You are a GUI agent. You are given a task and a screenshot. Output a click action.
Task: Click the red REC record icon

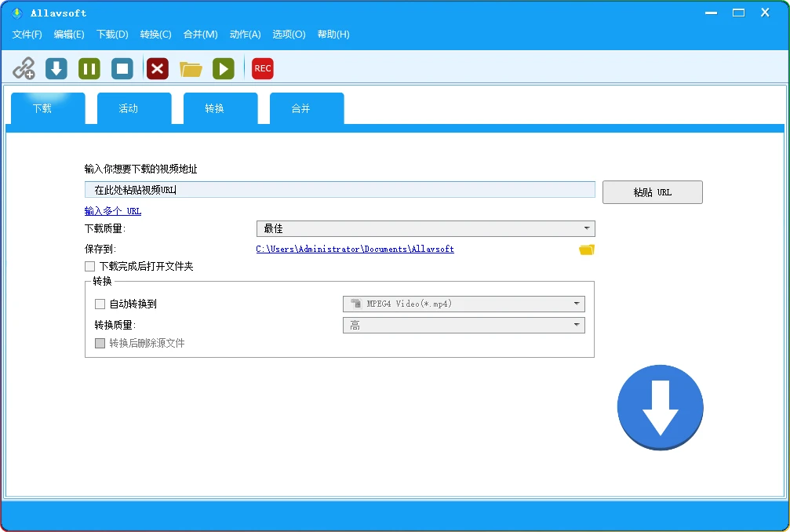pos(263,68)
